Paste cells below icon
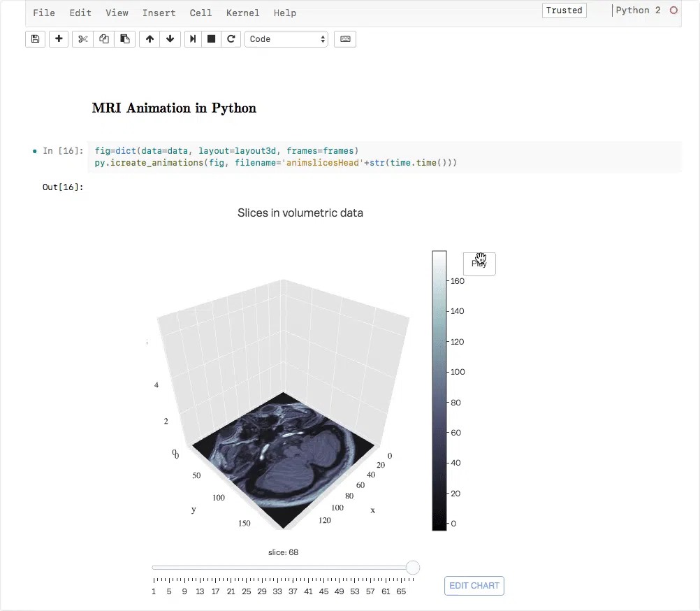 pos(124,39)
